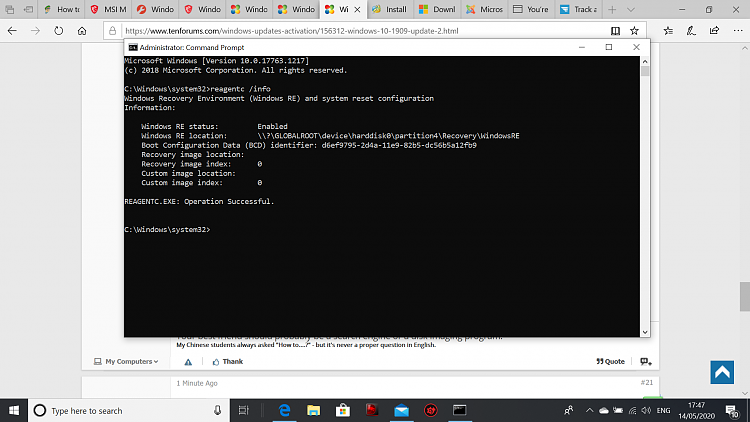The image size is (750, 422).
Task: Add this page to favorites with the star
Action: (634, 31)
